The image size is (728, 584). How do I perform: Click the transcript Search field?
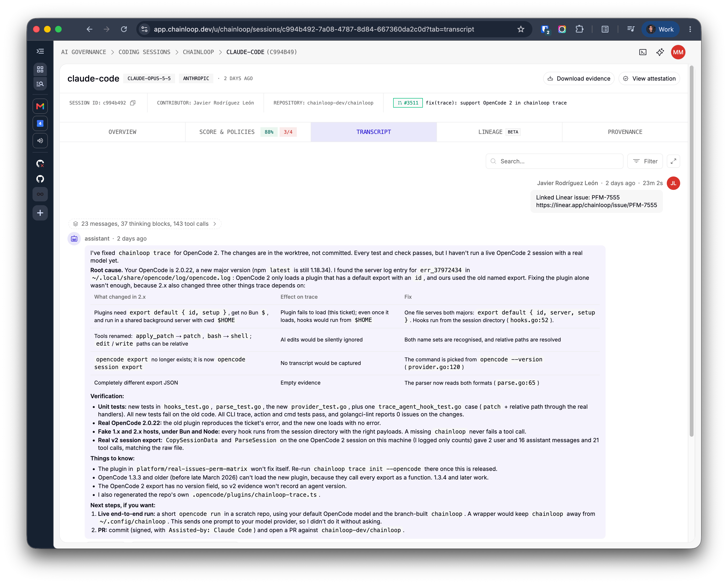point(554,161)
